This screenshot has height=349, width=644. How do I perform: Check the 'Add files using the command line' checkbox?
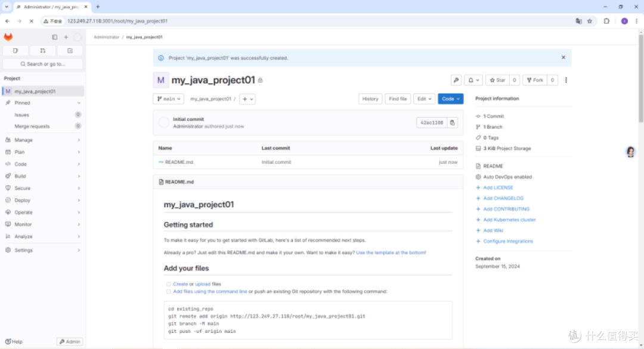click(168, 292)
